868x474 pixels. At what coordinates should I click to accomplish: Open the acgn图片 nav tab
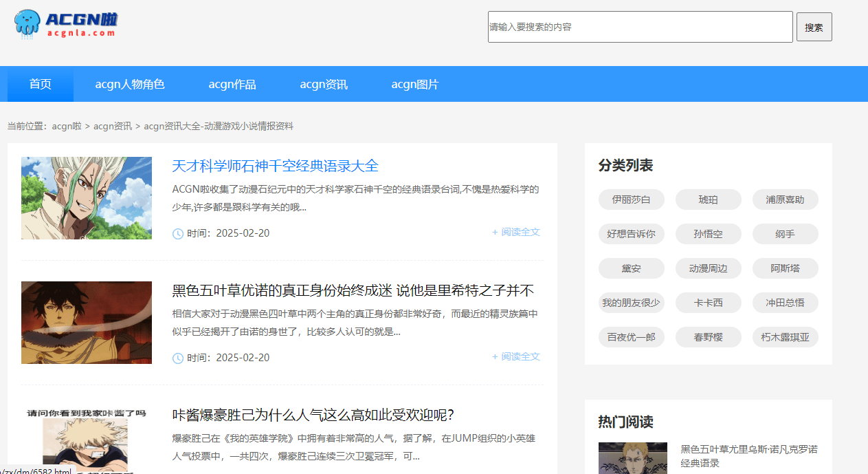[415, 84]
